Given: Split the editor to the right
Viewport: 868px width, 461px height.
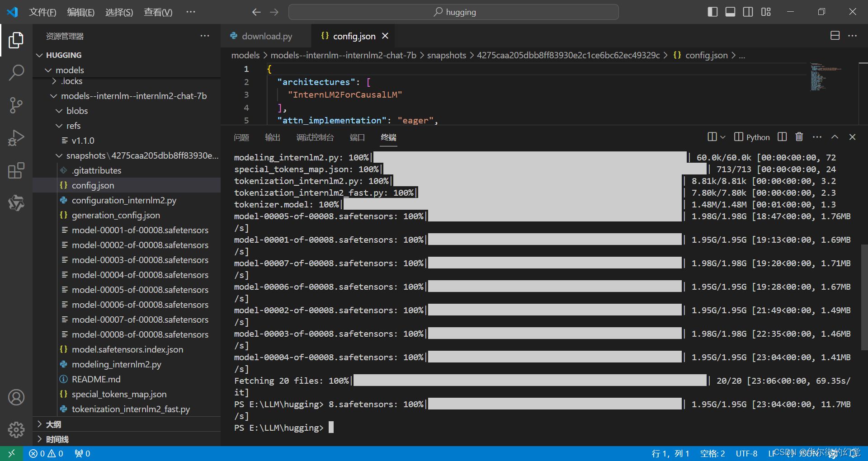Looking at the screenshot, I should pos(835,36).
